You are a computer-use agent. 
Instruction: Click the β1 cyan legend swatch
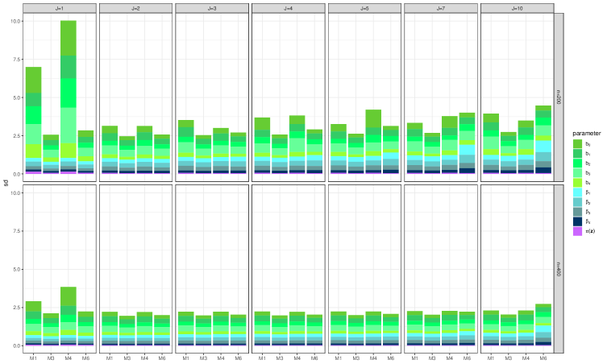click(x=578, y=192)
